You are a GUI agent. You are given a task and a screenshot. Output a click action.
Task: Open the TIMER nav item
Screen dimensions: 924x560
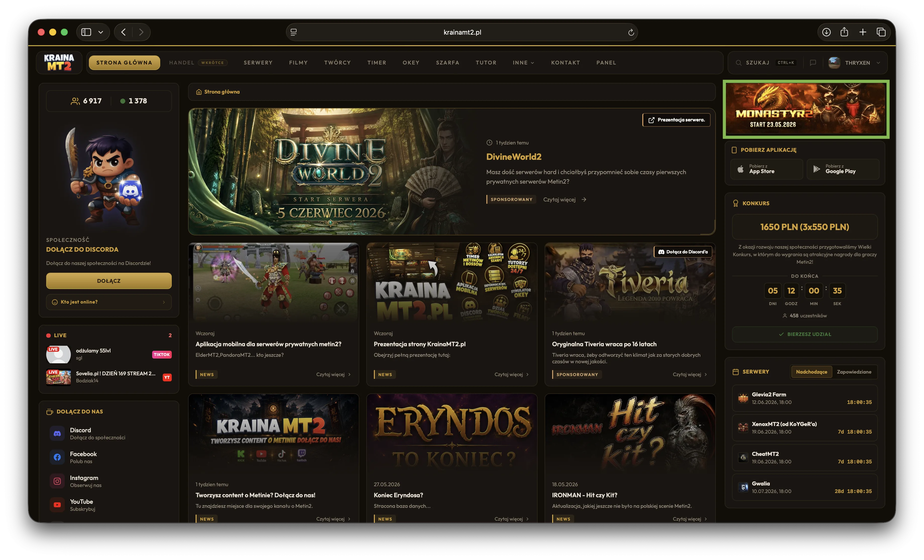[x=376, y=62]
